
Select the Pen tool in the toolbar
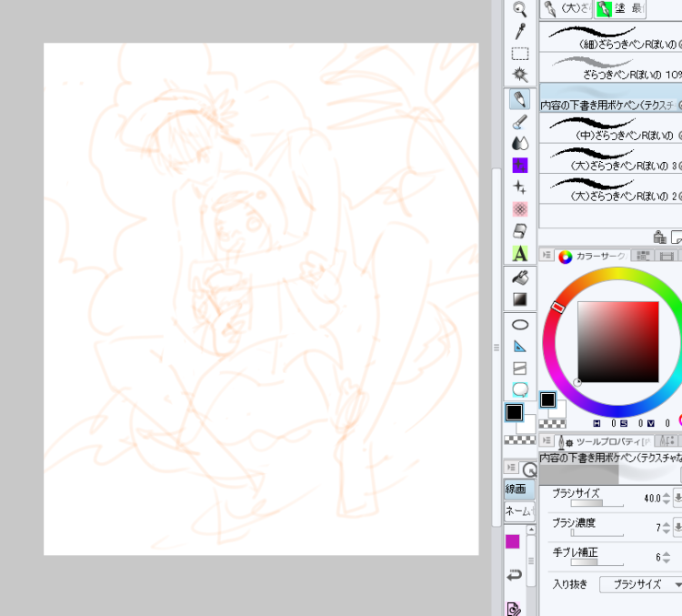tap(520, 99)
